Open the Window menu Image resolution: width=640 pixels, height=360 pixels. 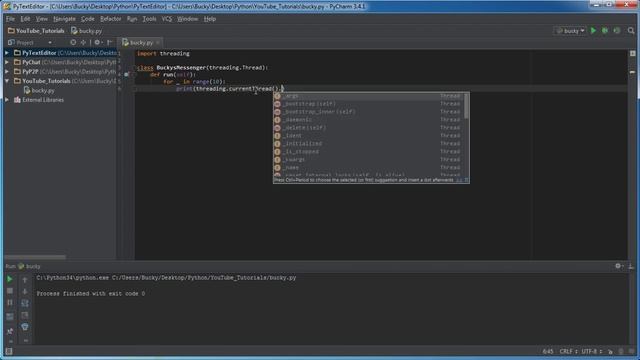[187, 19]
